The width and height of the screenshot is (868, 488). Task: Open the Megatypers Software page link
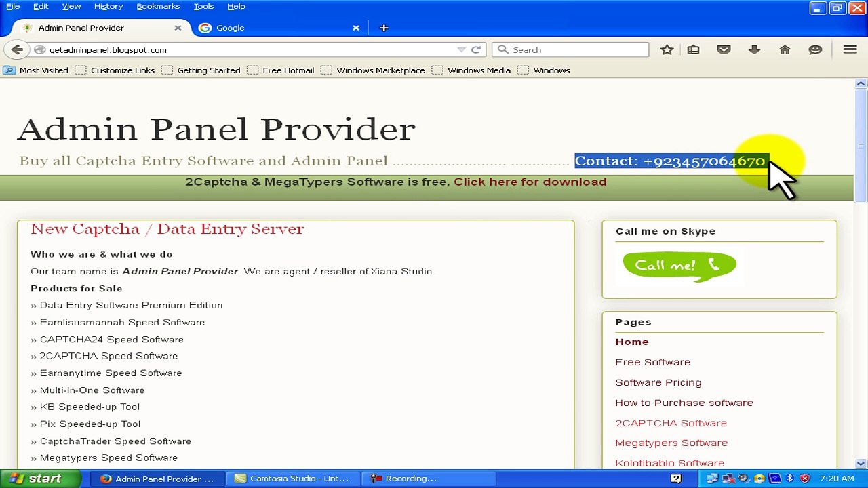pos(671,443)
